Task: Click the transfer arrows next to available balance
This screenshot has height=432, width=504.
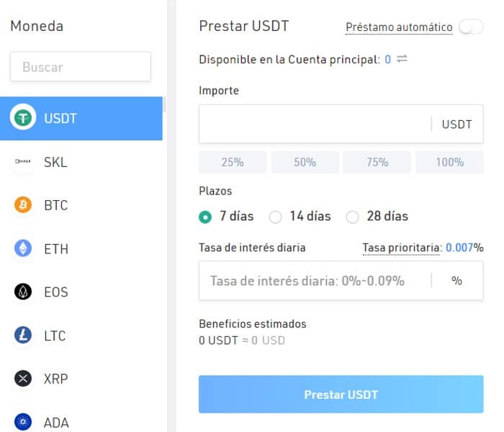Action: (402, 59)
